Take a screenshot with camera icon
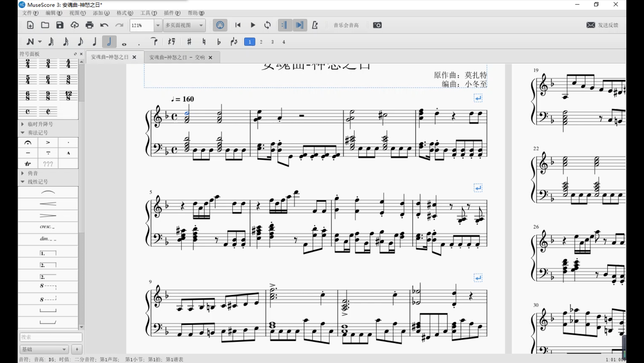The image size is (644, 363). pos(377,25)
